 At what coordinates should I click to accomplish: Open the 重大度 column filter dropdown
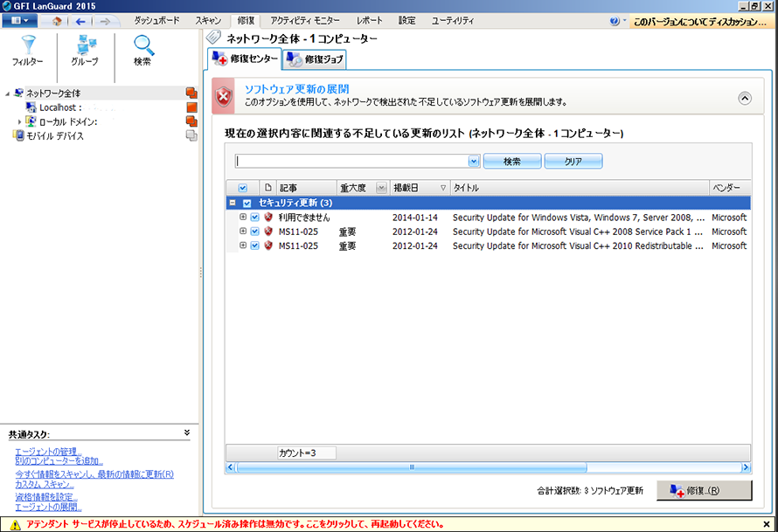tap(381, 188)
